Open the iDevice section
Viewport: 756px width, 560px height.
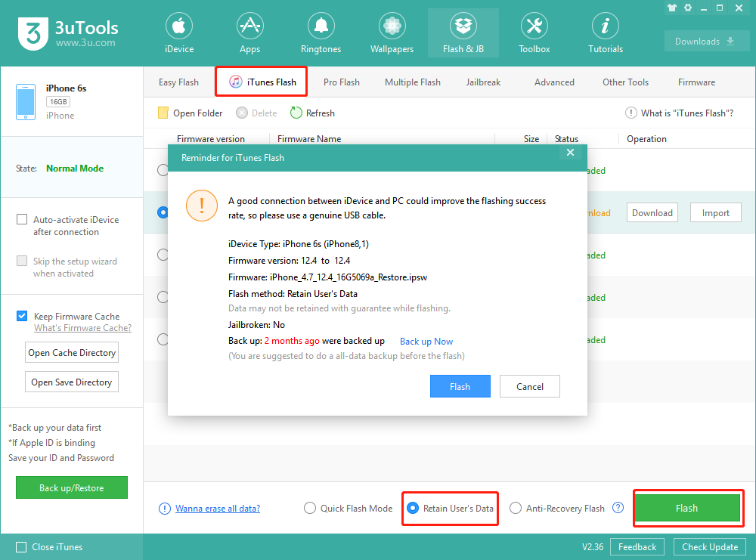[x=179, y=33]
